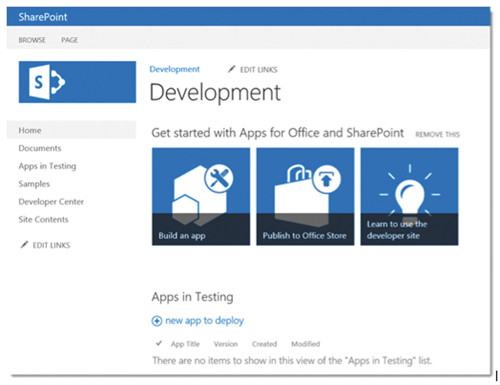
Task: Click REMOVE THIS link
Action: [437, 134]
